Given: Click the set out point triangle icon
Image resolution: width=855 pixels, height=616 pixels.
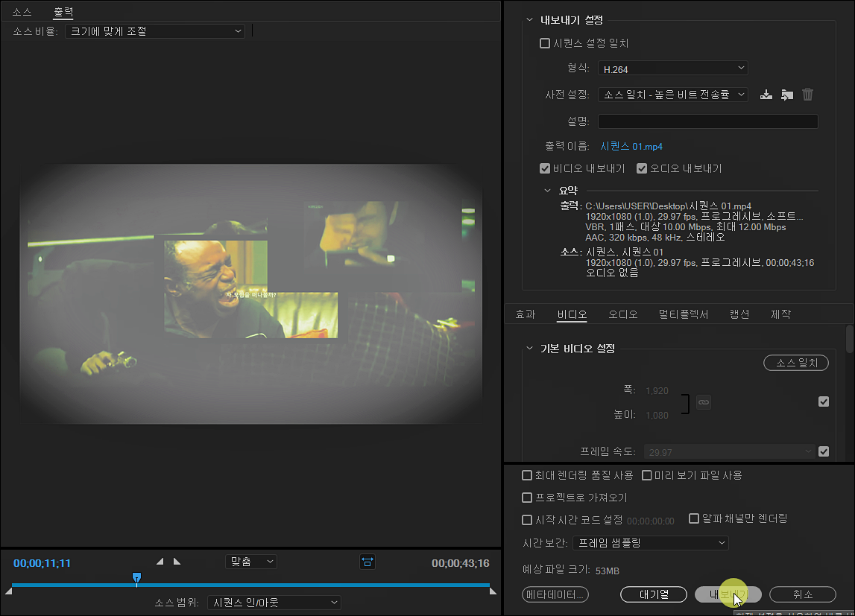Looking at the screenshot, I should (177, 562).
